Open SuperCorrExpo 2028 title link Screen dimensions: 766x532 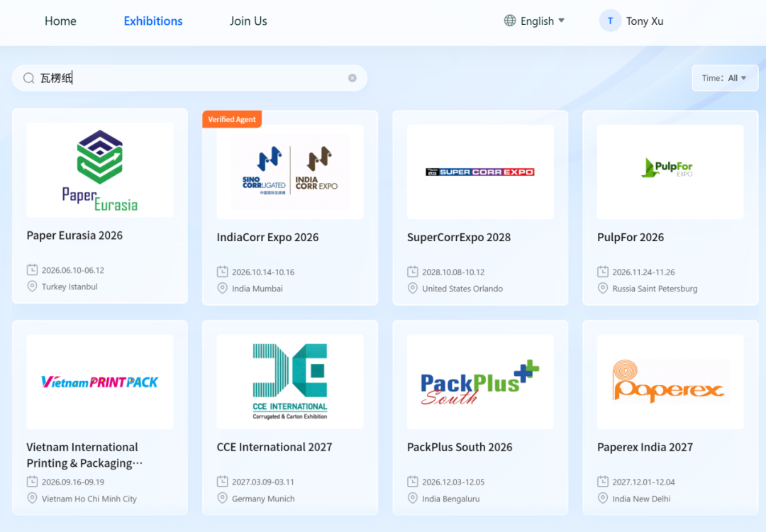click(x=459, y=238)
